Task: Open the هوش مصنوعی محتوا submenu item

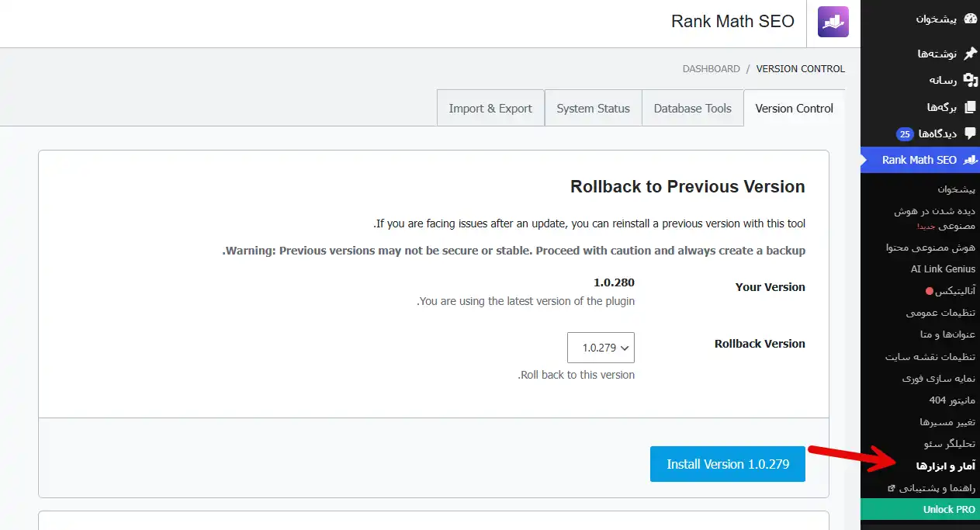Action: pos(930,248)
